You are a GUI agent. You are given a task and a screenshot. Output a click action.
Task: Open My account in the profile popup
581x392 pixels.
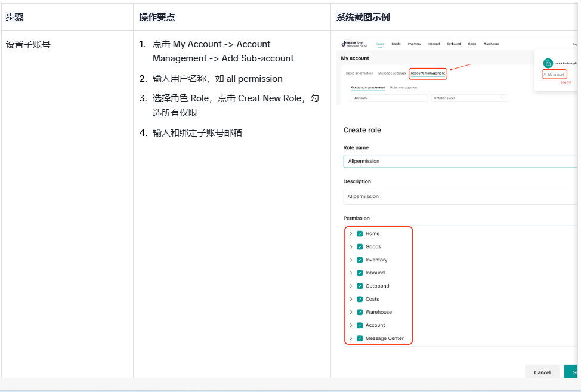point(554,75)
